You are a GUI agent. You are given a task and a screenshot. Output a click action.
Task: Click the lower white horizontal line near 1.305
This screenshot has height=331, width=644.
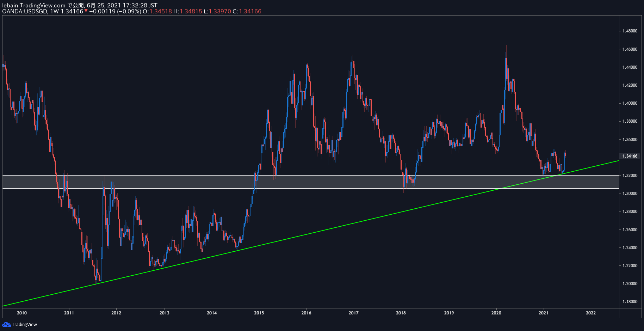[310, 189]
